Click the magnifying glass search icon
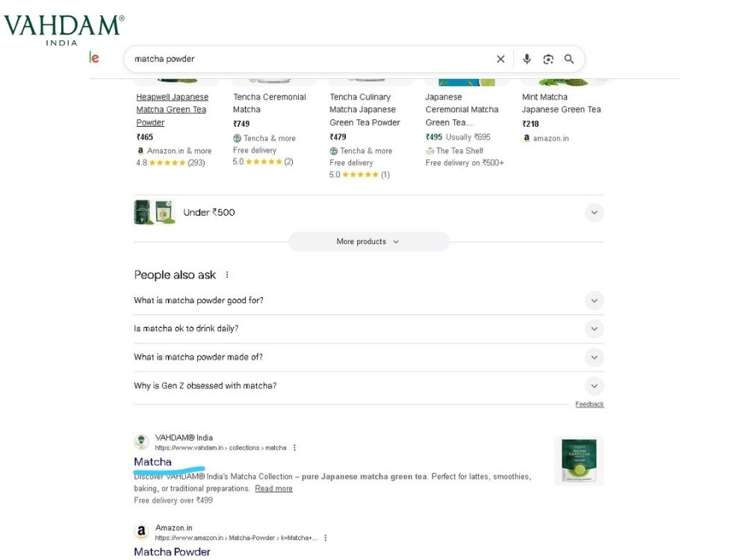The width and height of the screenshot is (747, 560). 569,59
